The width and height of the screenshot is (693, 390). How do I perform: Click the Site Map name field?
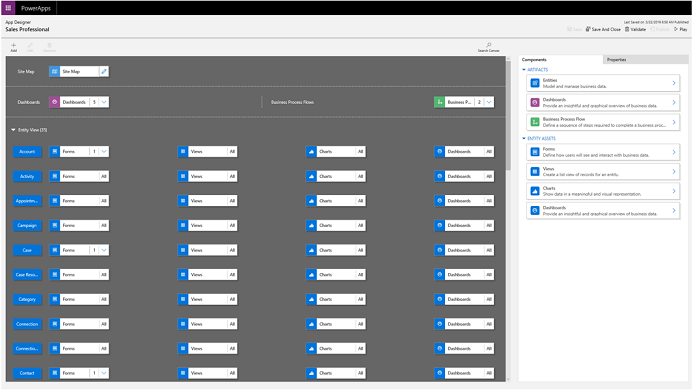[x=80, y=71]
